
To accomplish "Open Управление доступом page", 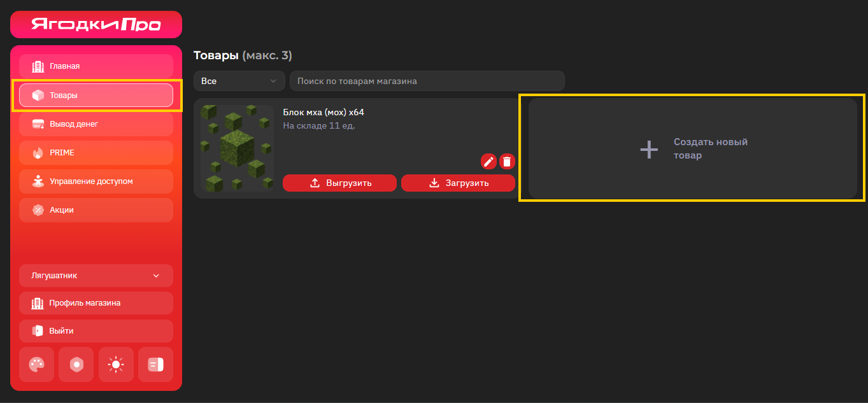I will (96, 181).
